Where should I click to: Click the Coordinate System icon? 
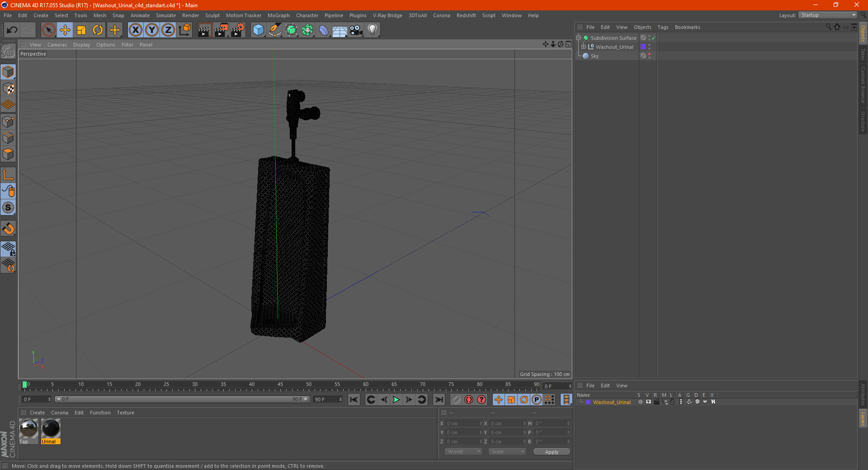click(185, 30)
